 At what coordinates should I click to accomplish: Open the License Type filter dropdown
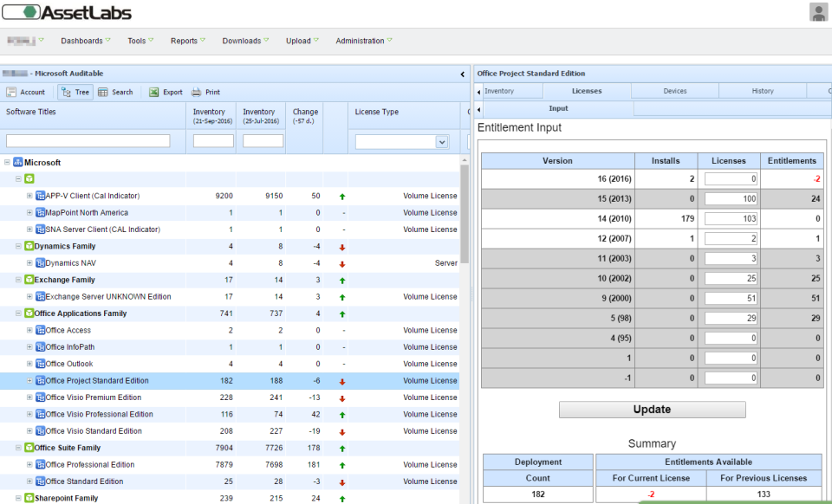tap(441, 141)
